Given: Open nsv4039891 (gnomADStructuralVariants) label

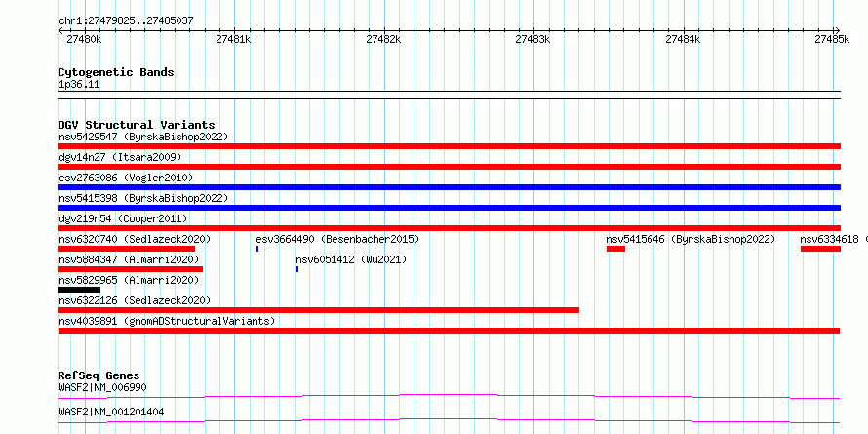Looking at the screenshot, I should click(x=167, y=321).
